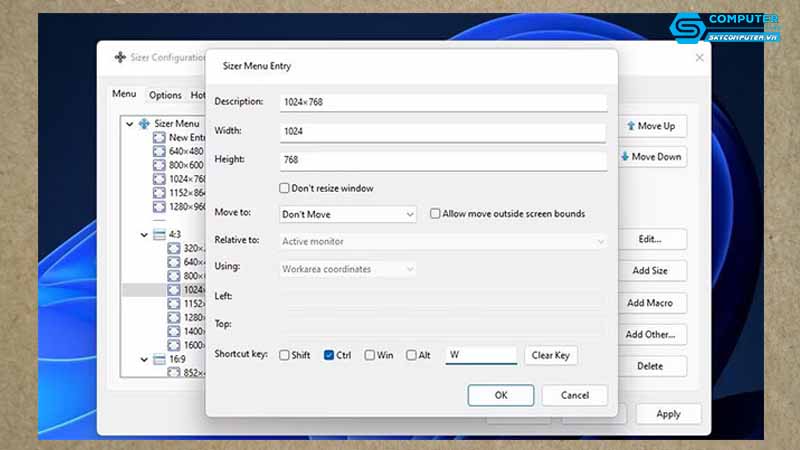
Task: Collapse the 4:3 tree group
Action: (x=145, y=235)
